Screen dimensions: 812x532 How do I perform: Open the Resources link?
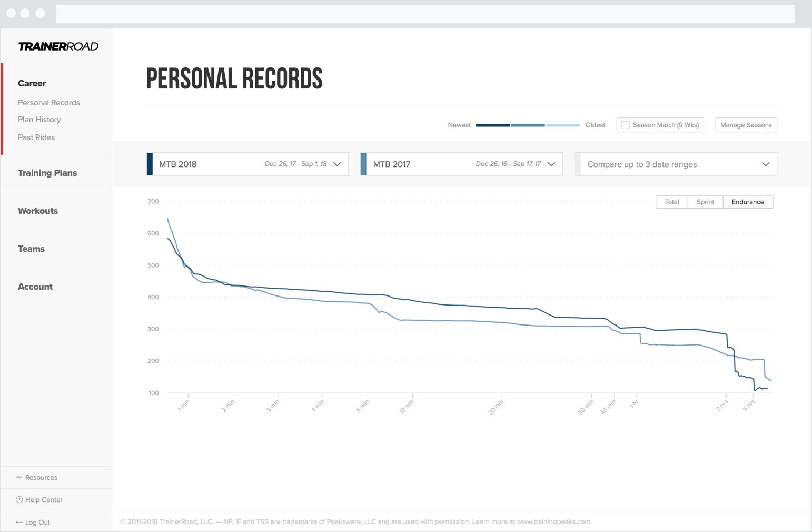coord(41,478)
